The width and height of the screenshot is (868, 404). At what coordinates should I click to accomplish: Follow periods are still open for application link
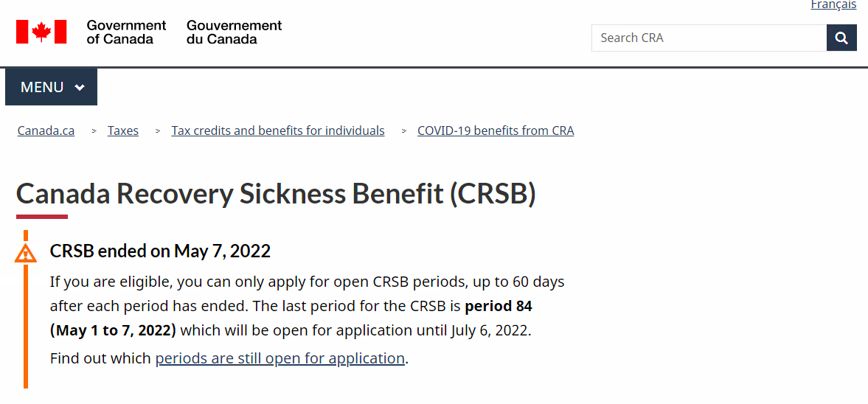(280, 358)
